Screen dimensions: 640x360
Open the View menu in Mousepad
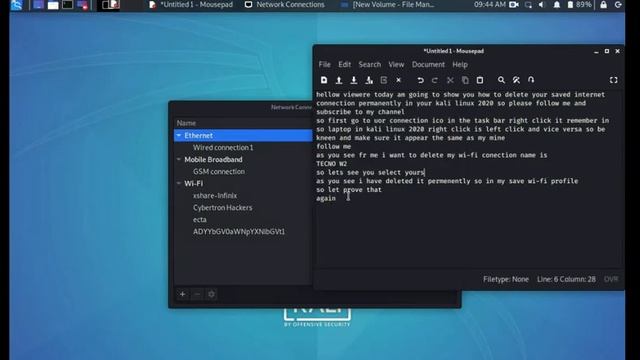pos(396,64)
